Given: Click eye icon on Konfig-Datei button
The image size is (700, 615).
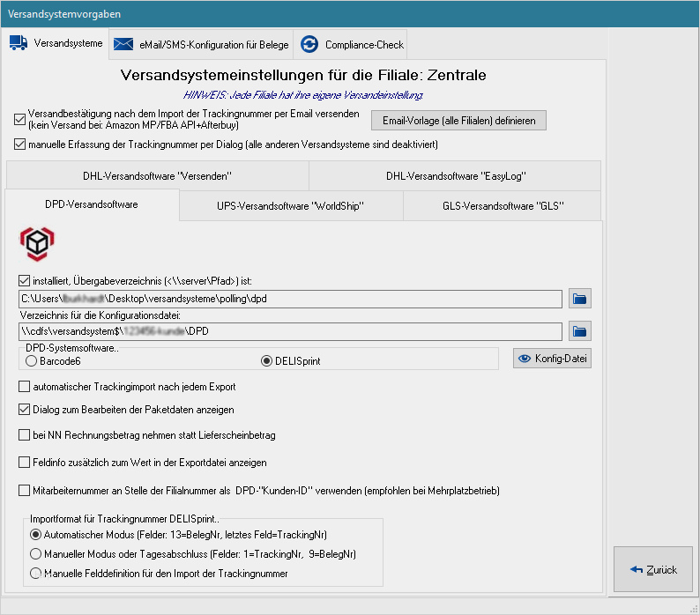Looking at the screenshot, I should click(525, 359).
